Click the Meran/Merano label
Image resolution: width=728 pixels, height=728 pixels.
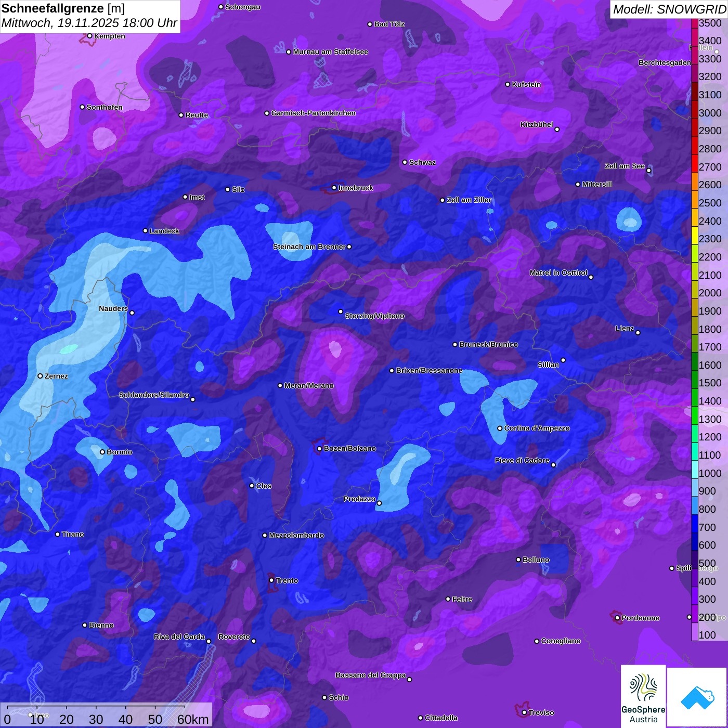[309, 385]
